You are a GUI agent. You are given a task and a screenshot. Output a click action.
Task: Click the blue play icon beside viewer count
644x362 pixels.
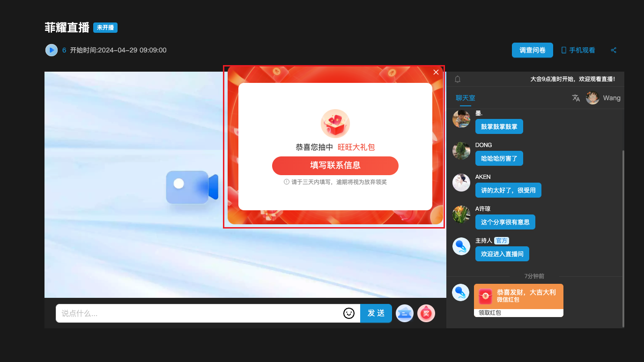click(52, 50)
